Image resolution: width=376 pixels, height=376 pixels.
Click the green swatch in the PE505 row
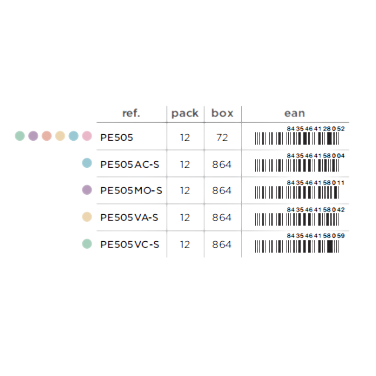click(x=20, y=136)
